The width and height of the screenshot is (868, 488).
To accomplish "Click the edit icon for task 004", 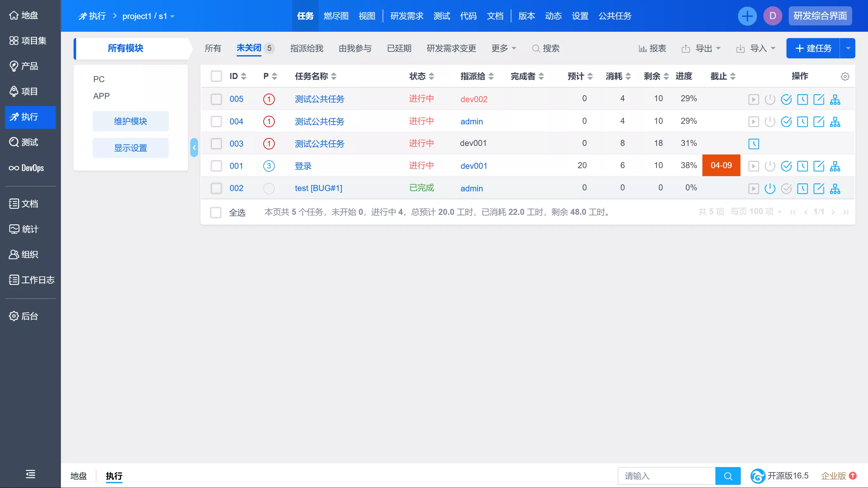I will [819, 121].
